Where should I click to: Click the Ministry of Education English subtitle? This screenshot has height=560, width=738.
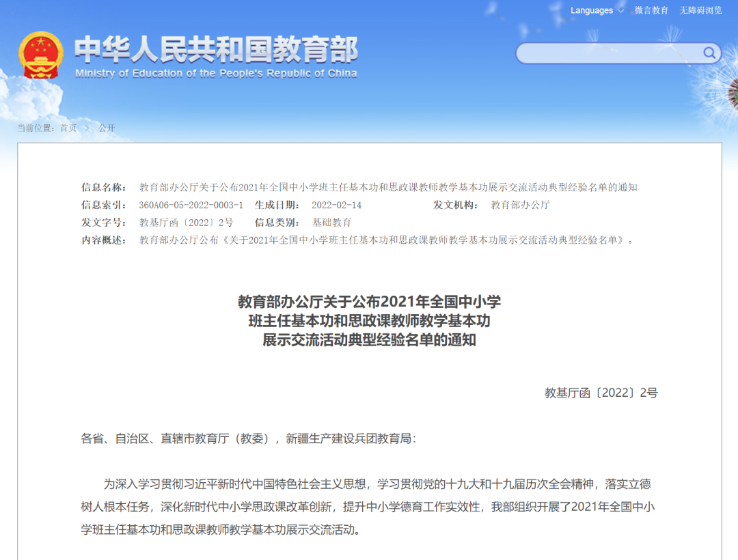pos(216,73)
